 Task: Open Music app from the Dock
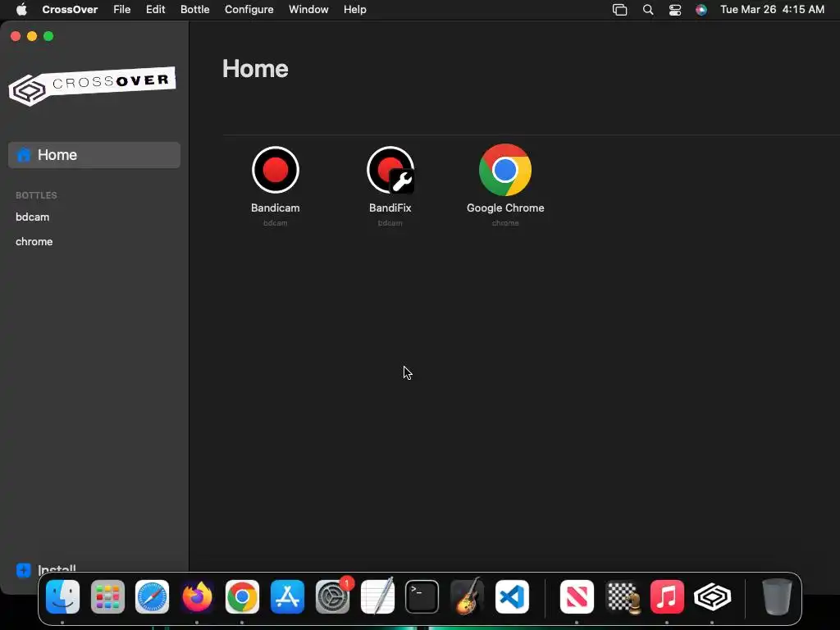[667, 596]
